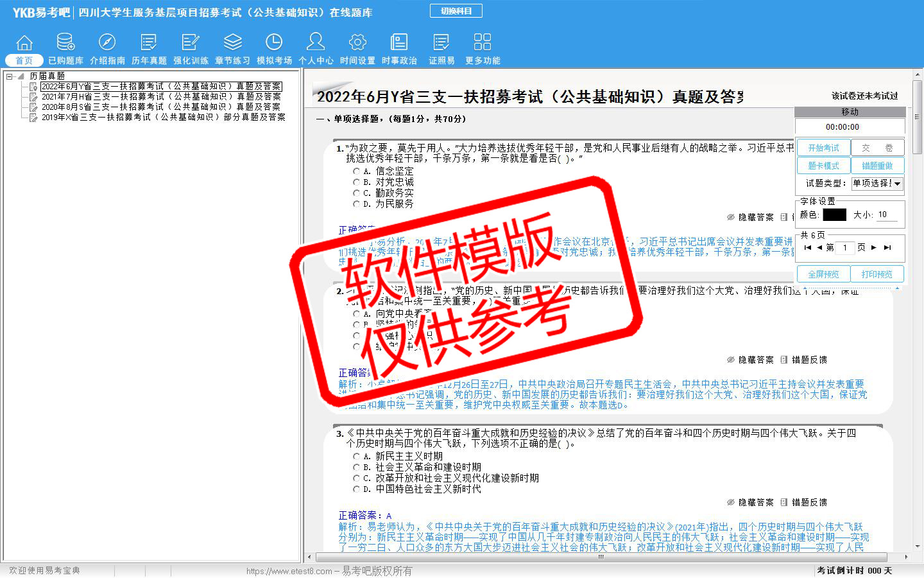Open the 介绍指南 compass icon
Screen dimensions: 924x578
pos(107,49)
